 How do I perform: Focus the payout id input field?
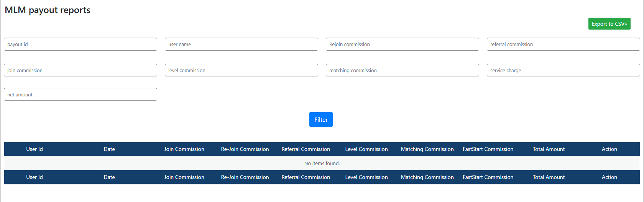point(80,44)
